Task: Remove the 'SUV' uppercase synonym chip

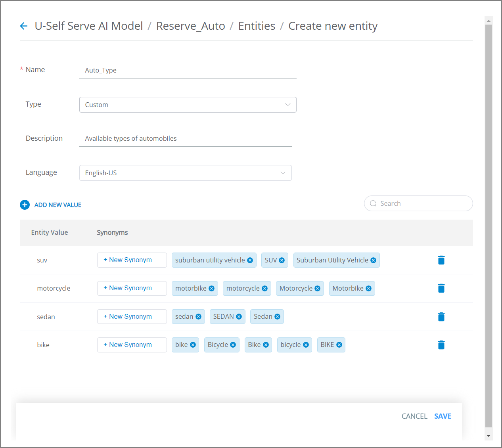Action: click(x=282, y=260)
